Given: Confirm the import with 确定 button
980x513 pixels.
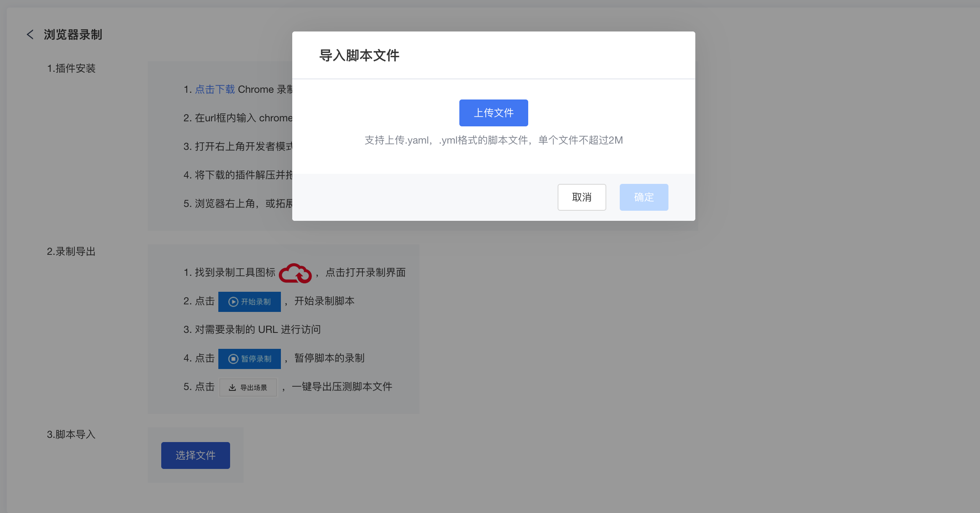Looking at the screenshot, I should click(644, 197).
